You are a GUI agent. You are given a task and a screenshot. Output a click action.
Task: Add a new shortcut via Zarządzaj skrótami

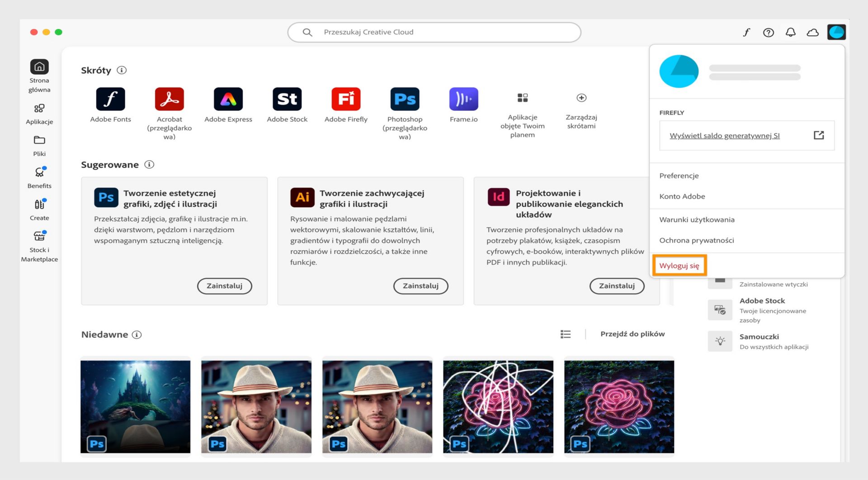[x=581, y=98]
